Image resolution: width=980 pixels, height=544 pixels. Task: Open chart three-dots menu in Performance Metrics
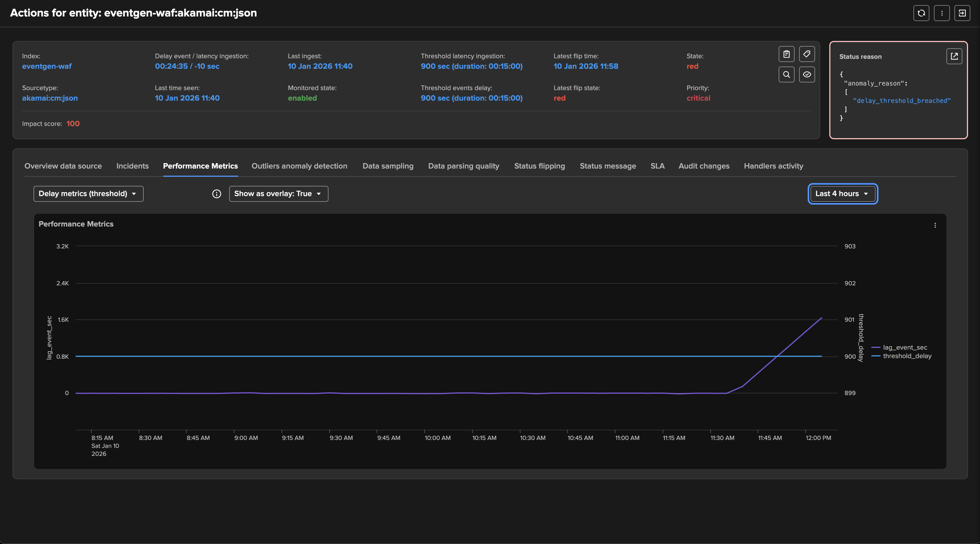(x=935, y=225)
